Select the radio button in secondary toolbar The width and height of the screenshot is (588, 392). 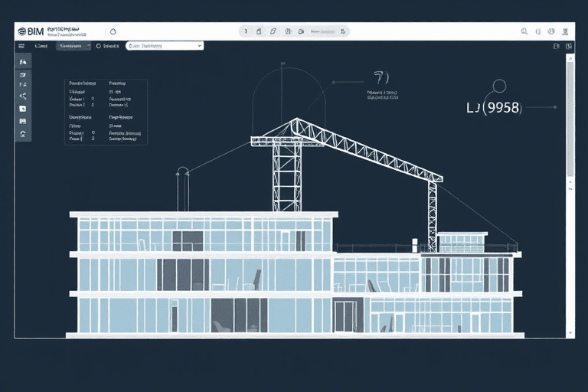coord(99,46)
